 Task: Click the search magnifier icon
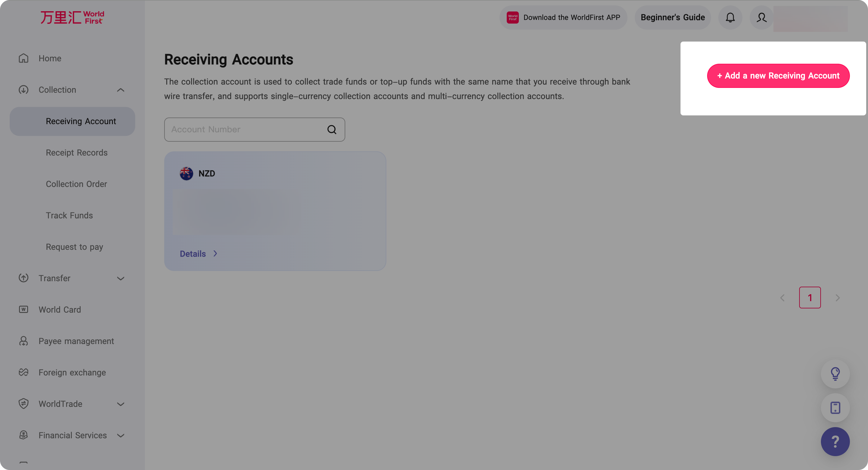pos(332,130)
